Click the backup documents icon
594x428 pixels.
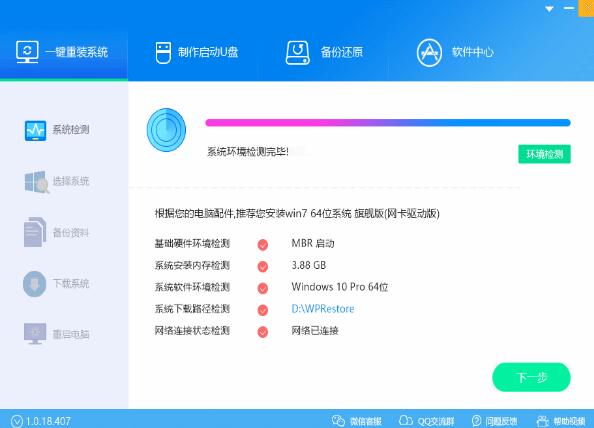click(35, 232)
